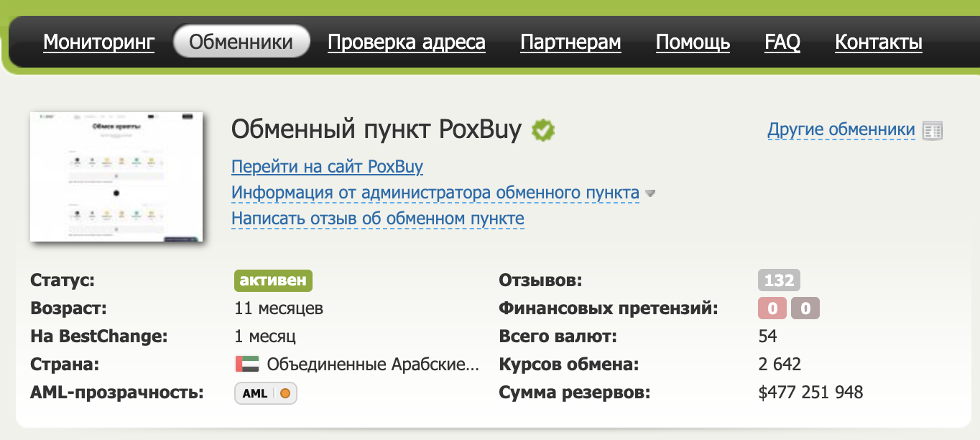Select the Обменники tab
Viewport: 980px width, 440px height.
point(241,42)
